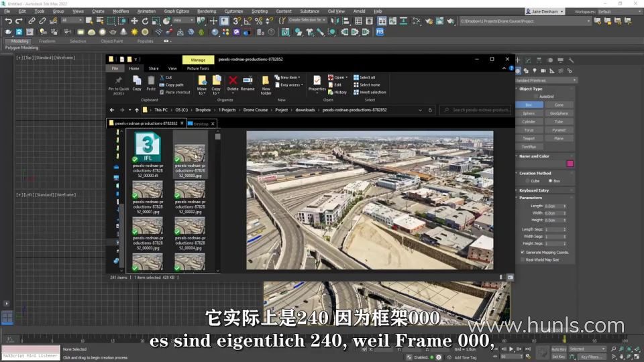Select the Select and Uniform Scale tool

click(x=156, y=21)
